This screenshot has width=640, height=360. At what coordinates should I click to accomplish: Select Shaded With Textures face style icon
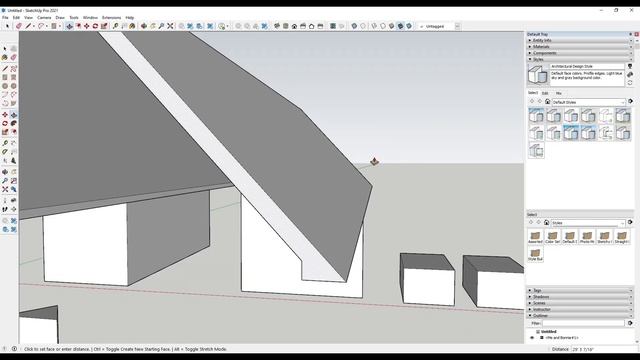coord(400,26)
